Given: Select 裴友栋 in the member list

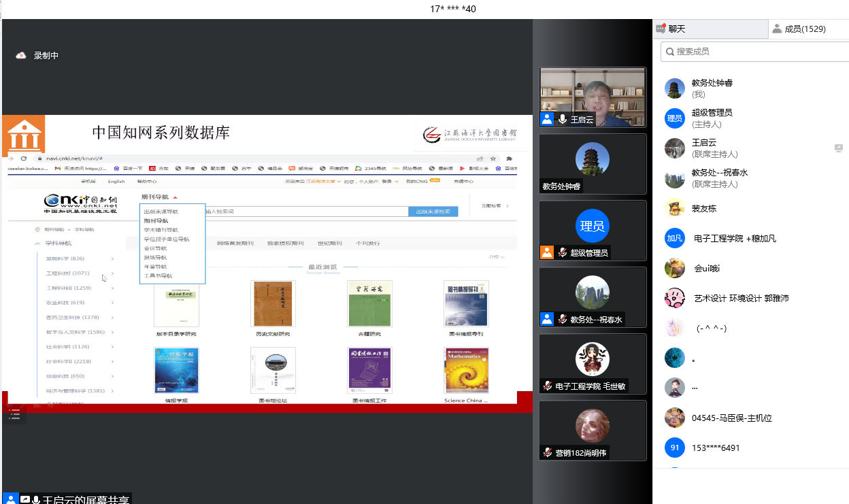Looking at the screenshot, I should click(x=703, y=208).
